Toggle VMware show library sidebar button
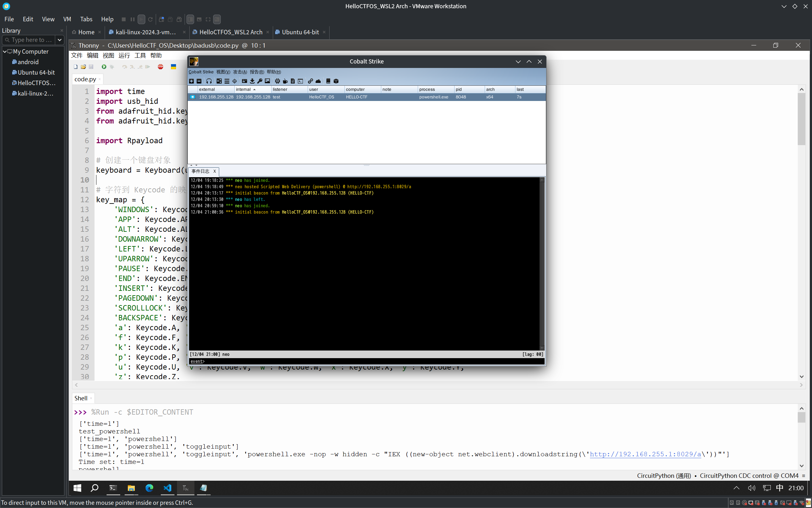The image size is (812, 508). pos(190,19)
